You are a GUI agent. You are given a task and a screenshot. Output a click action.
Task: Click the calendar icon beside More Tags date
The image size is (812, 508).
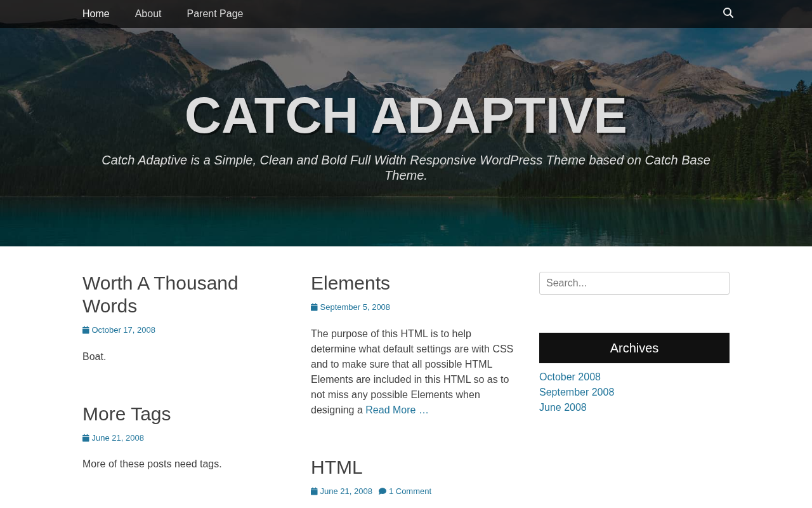coord(86,438)
